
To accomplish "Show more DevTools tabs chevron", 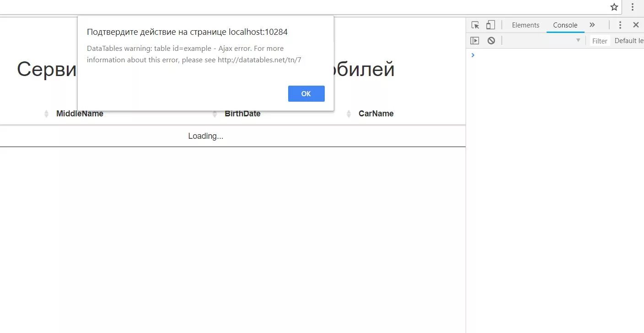I will tap(592, 25).
